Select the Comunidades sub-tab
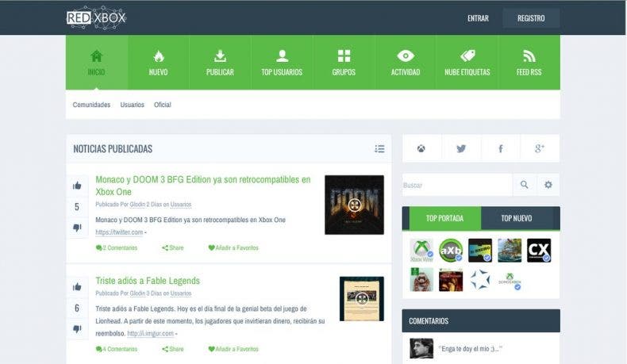 [91, 105]
